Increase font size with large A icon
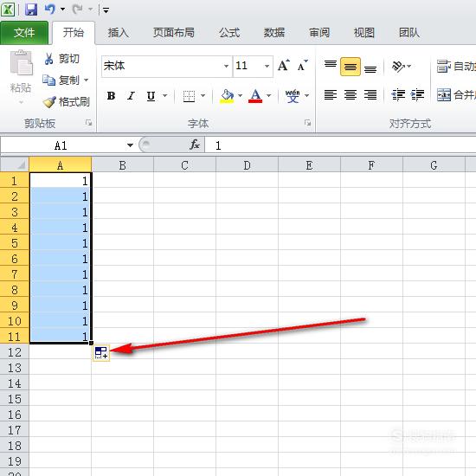The height and width of the screenshot is (476, 476). 284,65
